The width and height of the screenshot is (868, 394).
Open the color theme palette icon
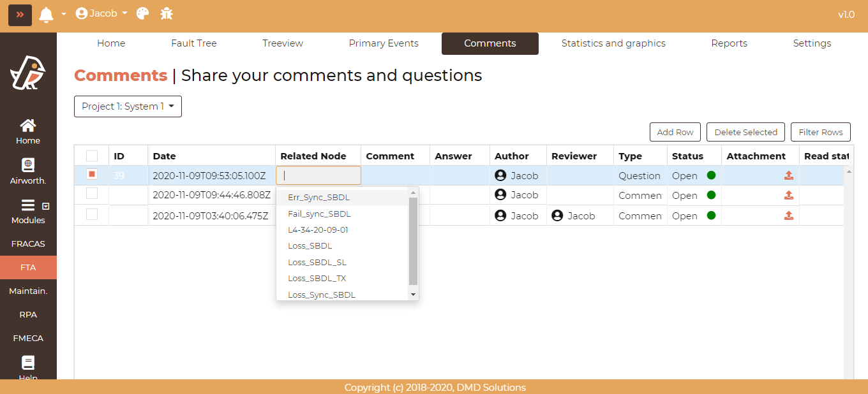point(143,13)
